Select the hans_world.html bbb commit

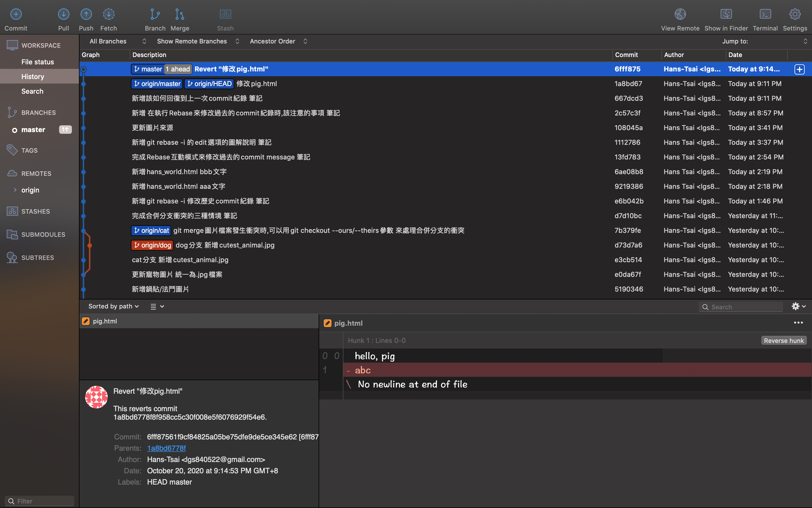(445, 172)
